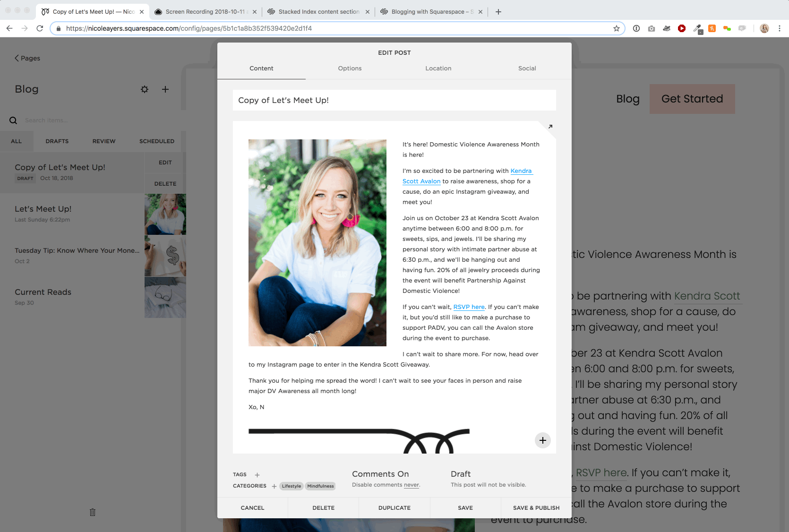Cancel editing the post

pyautogui.click(x=252, y=508)
